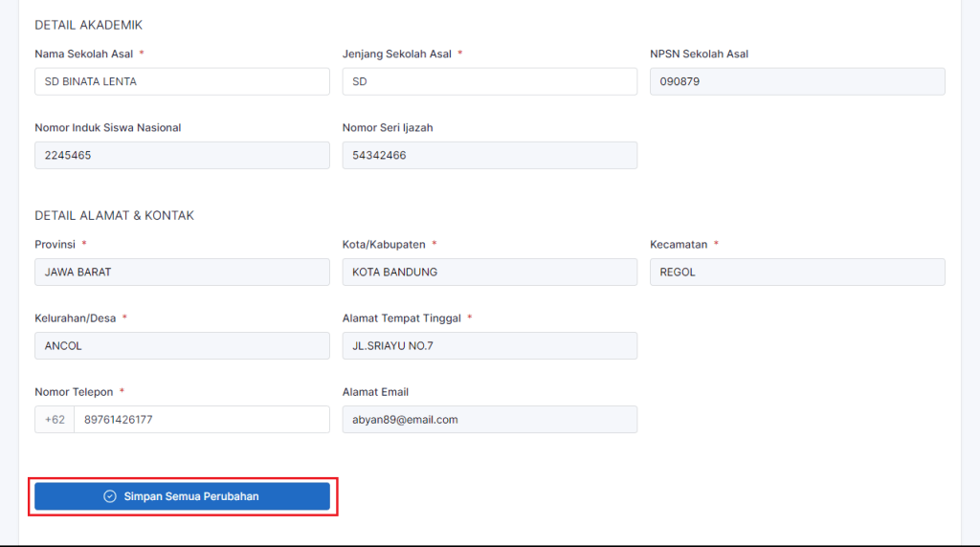
Task: Click the DETAIL AKADEMIK section heading
Action: coord(88,25)
